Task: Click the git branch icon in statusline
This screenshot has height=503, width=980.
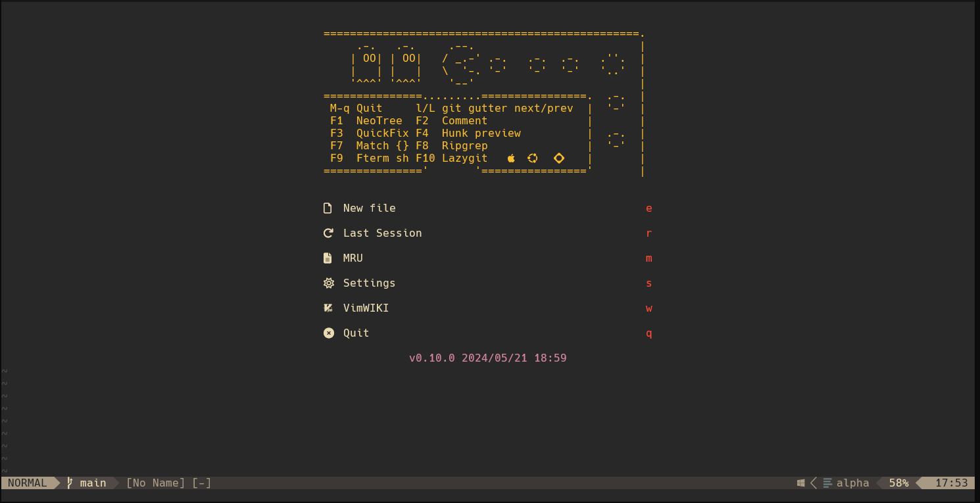Action: coord(70,483)
